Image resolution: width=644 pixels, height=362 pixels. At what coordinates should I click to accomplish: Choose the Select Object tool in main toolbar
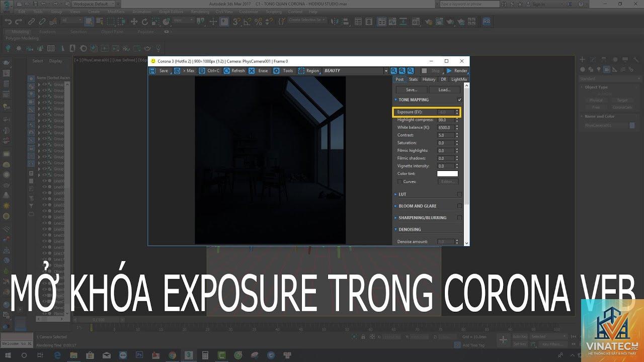click(x=89, y=22)
